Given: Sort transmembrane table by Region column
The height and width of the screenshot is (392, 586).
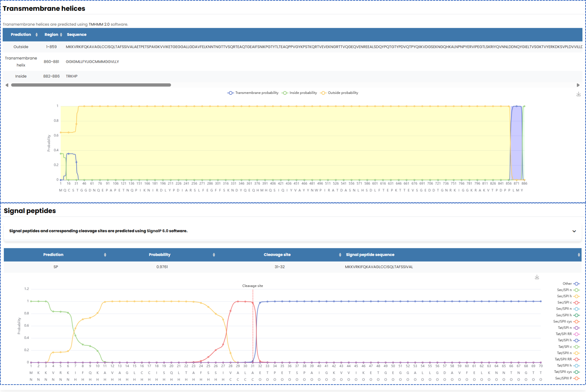Looking at the screenshot, I should tap(61, 35).
